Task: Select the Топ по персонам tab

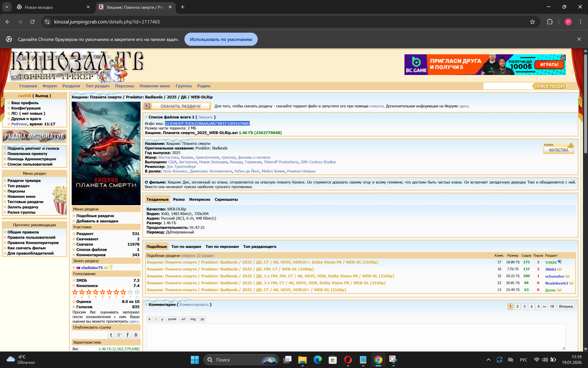Action: pyautogui.click(x=222, y=246)
